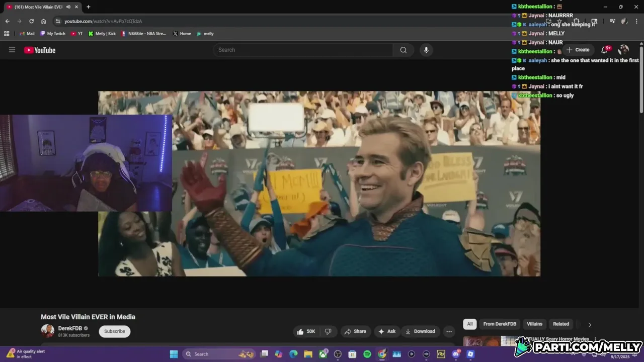Click the page vertical scrollbar
644x362 pixels.
641,79
